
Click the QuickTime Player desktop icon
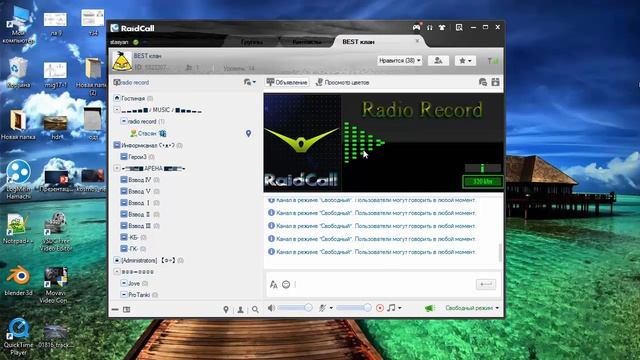click(x=18, y=337)
